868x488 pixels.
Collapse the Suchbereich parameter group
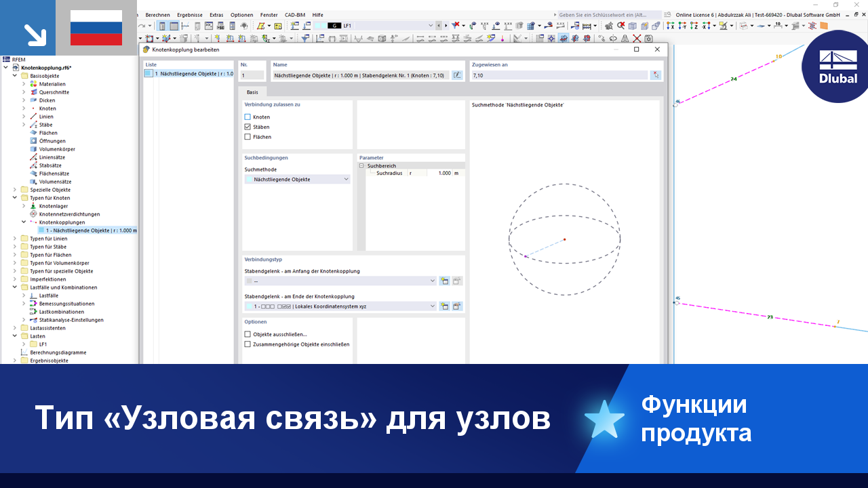361,165
